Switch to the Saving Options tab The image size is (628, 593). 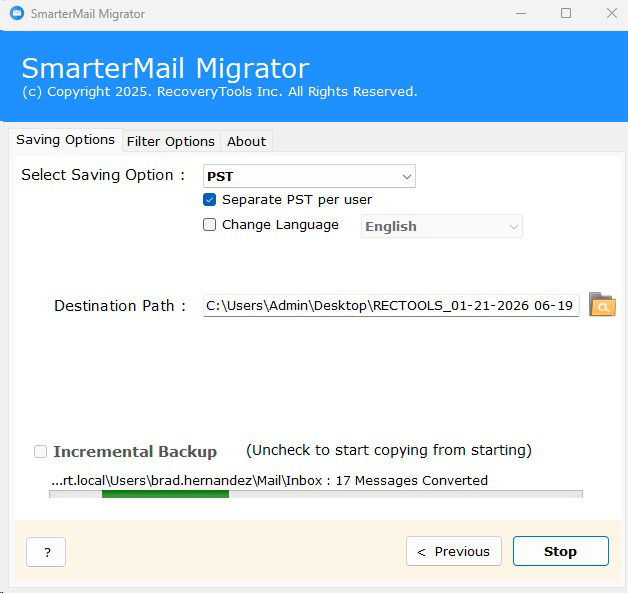click(65, 140)
